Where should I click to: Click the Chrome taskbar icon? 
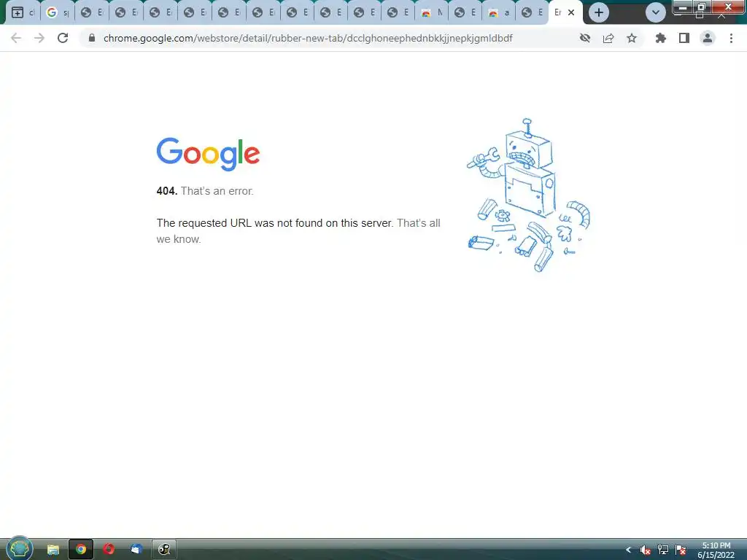coord(81,550)
